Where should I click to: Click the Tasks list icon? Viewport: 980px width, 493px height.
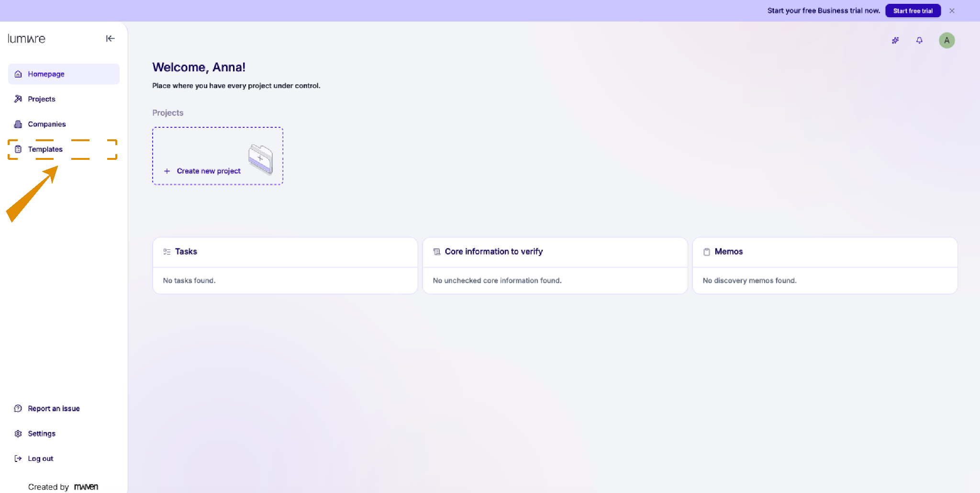[x=167, y=252]
